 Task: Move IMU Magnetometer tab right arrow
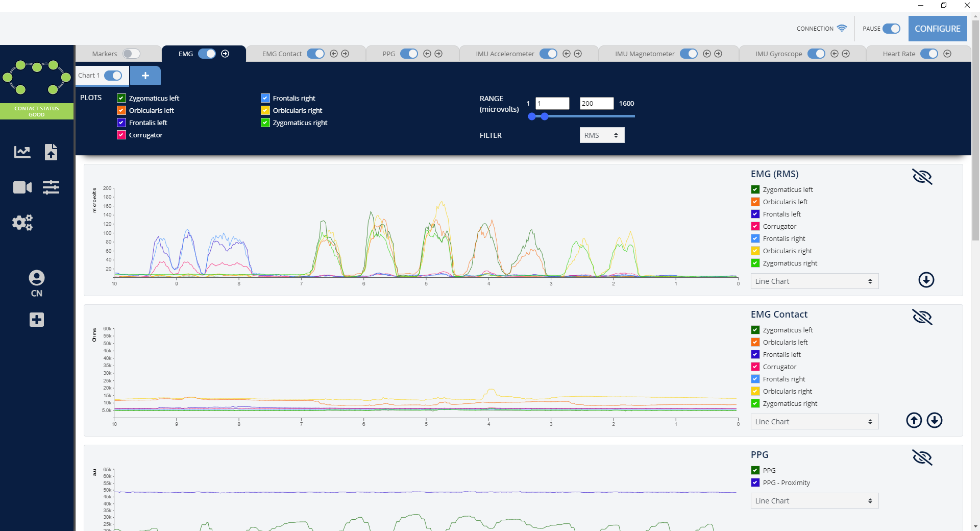tap(718, 54)
